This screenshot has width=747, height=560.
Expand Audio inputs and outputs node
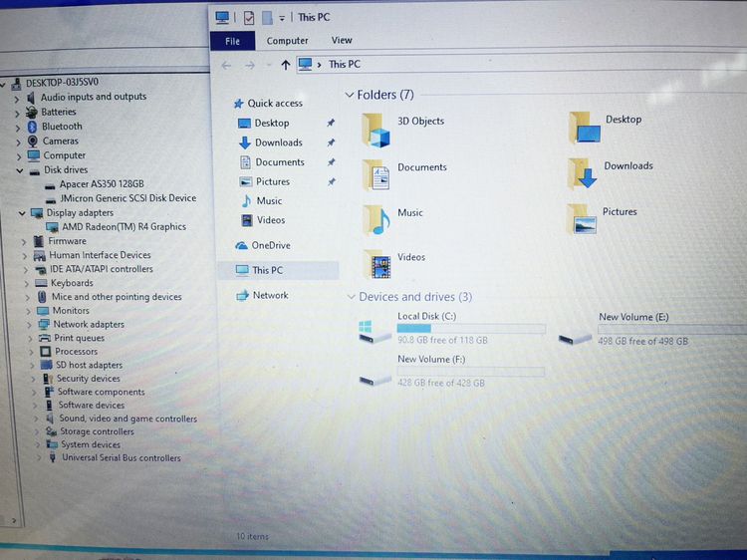click(x=17, y=99)
